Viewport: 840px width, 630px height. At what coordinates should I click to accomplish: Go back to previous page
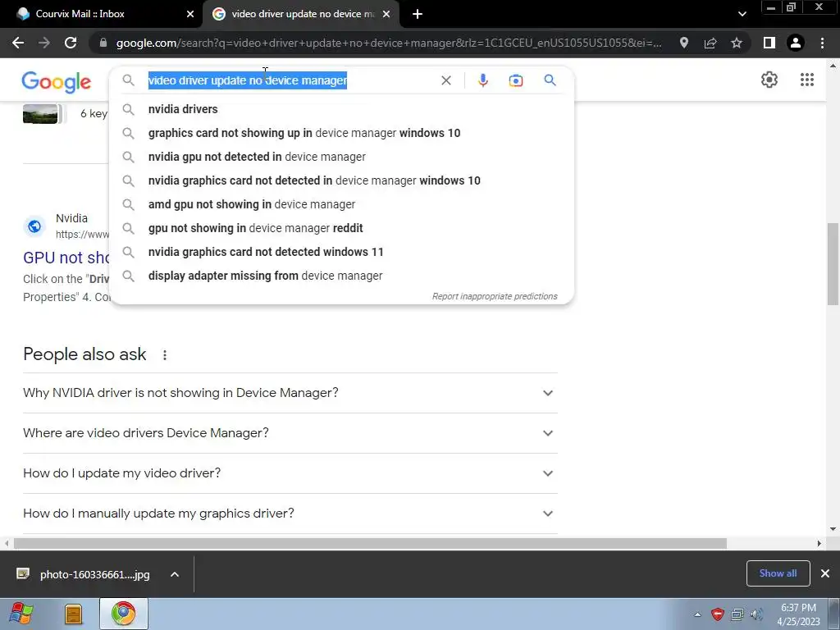coord(18,43)
